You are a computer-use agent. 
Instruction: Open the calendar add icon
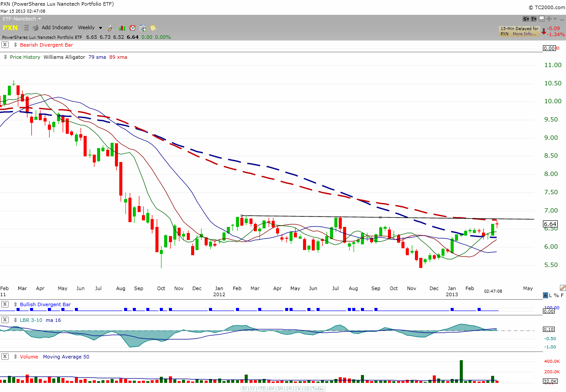pos(143,28)
